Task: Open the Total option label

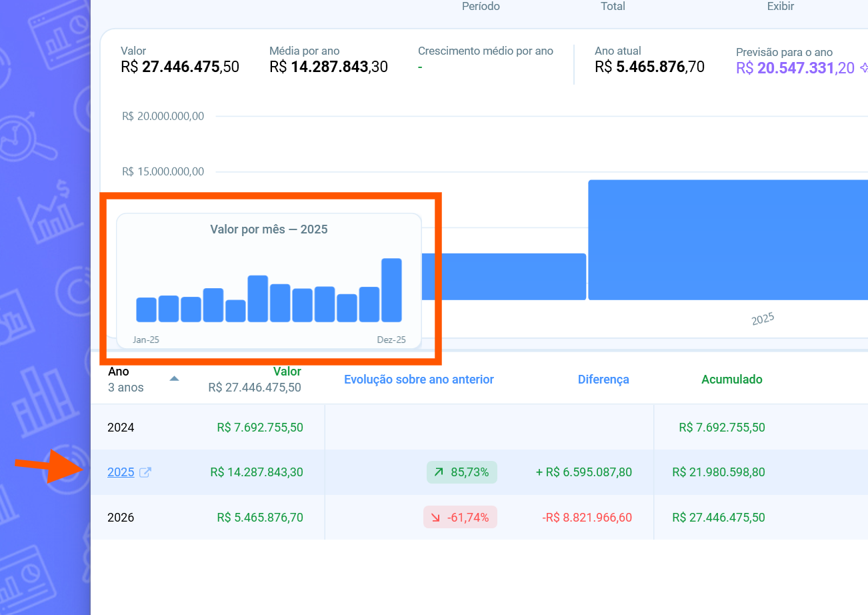Action: [613, 7]
